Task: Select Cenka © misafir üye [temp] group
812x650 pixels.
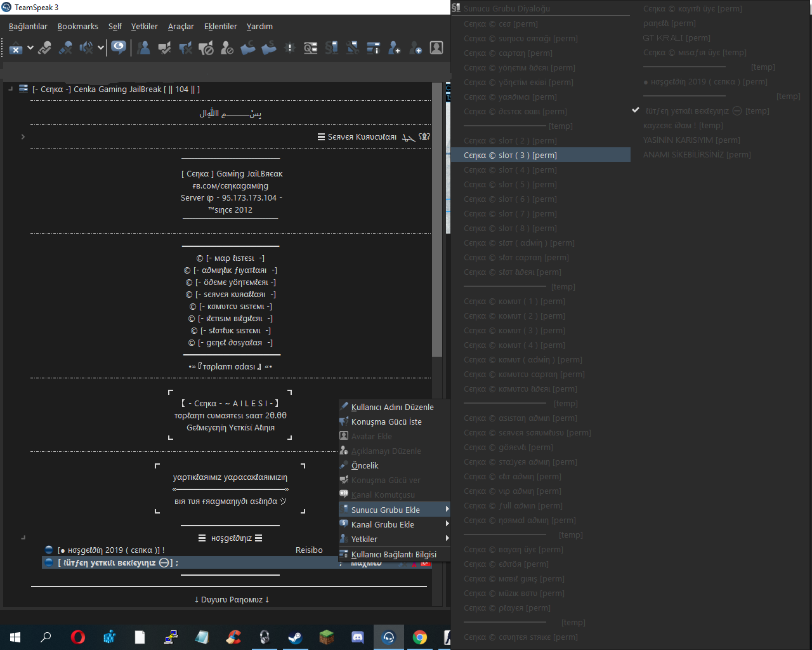Action: click(x=721, y=52)
